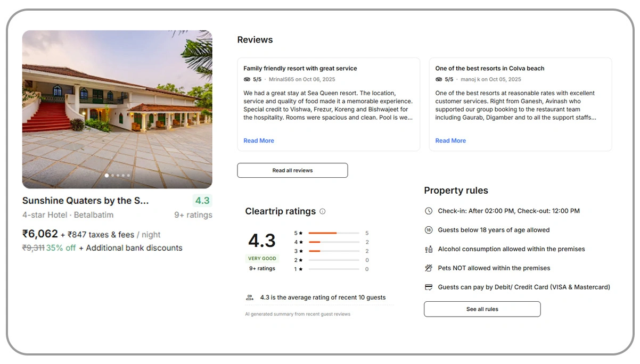Expand the Colva beach review with Read More
This screenshot has height=364, width=640.
[450, 140]
